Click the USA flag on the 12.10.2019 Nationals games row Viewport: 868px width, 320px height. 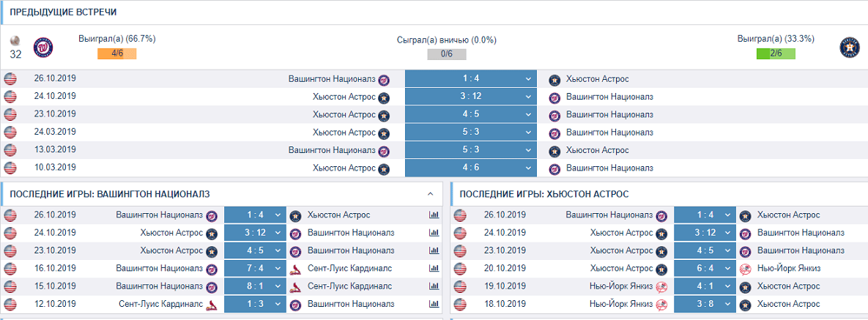coord(10,305)
